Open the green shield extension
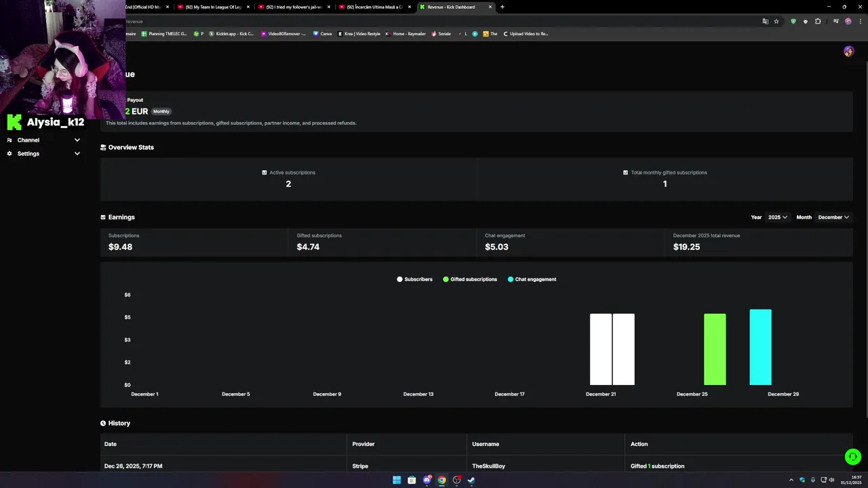 [793, 22]
